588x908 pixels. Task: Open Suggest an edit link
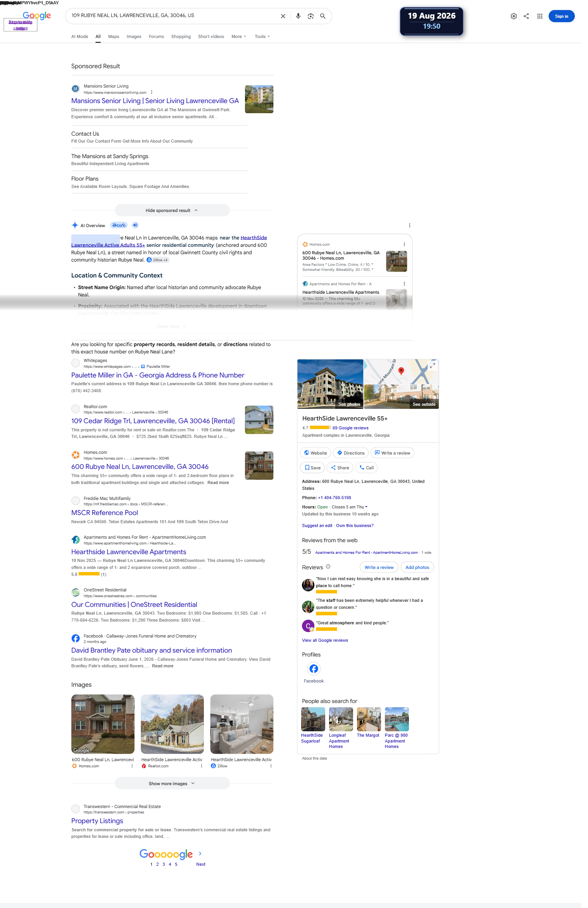click(317, 526)
